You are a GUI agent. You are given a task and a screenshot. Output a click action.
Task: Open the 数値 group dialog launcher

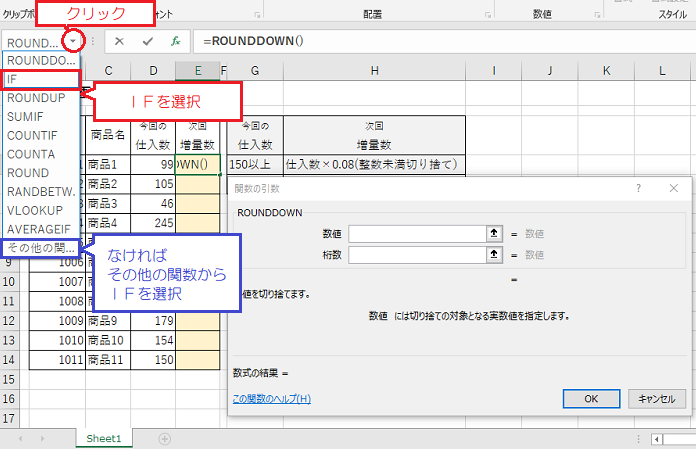(597, 15)
